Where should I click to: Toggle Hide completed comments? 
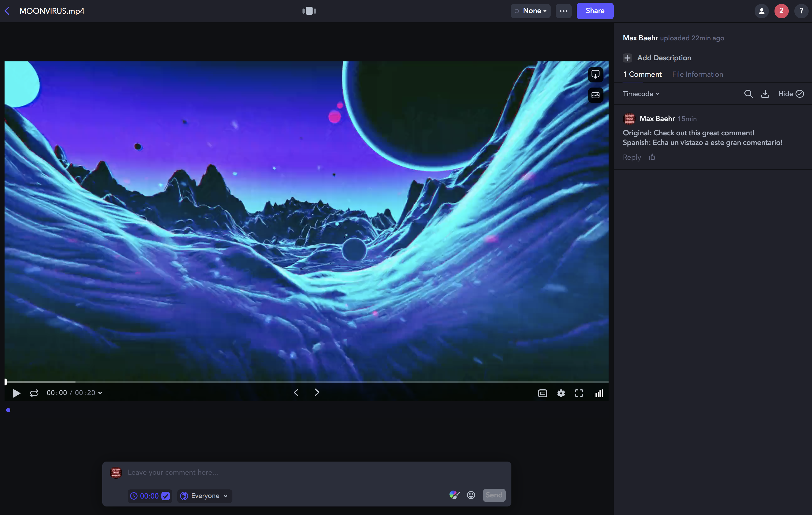click(x=791, y=94)
